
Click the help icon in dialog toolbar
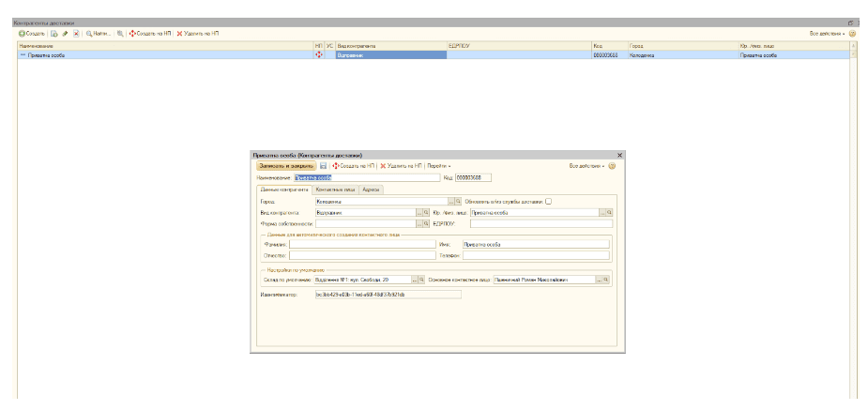(612, 165)
